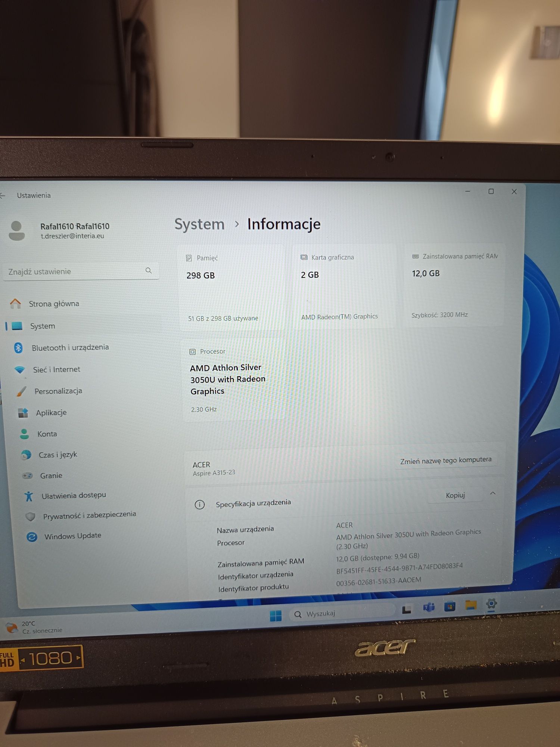Select Personalizacja in the sidebar
This screenshot has height=747, width=560.
(58, 391)
